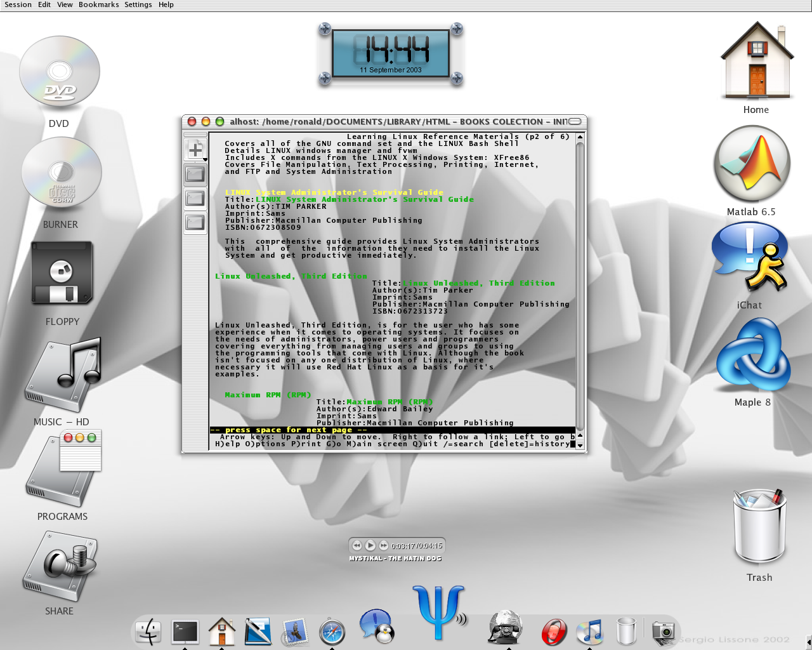This screenshot has width=812, height=650.
Task: Follow left heading link Maximum RPM (RPM)
Action: click(x=268, y=395)
